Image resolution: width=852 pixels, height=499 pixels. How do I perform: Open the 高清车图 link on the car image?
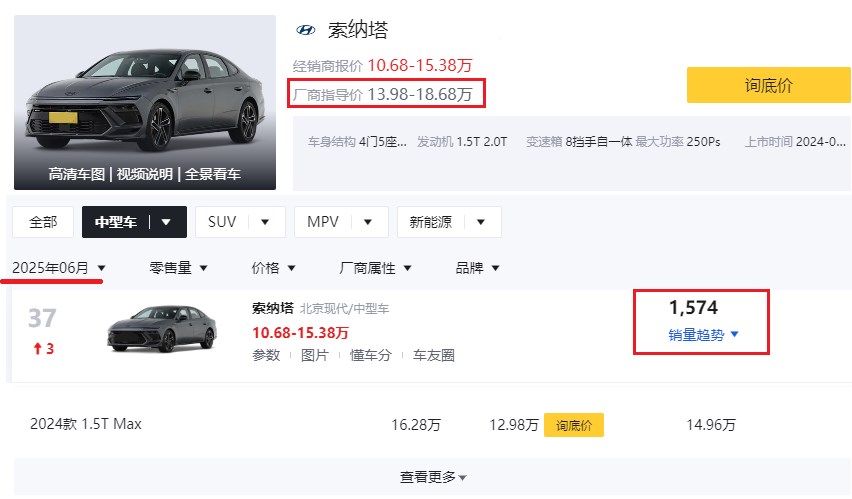point(76,174)
